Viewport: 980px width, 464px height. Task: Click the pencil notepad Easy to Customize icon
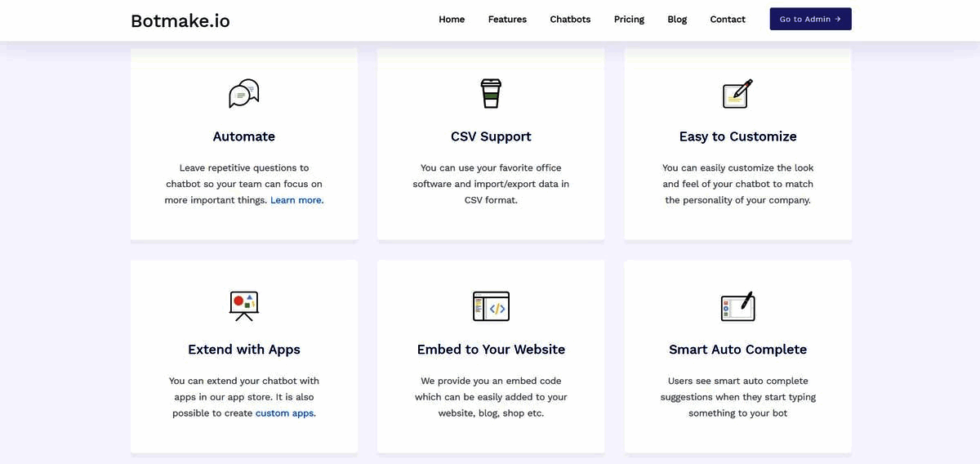click(x=738, y=94)
